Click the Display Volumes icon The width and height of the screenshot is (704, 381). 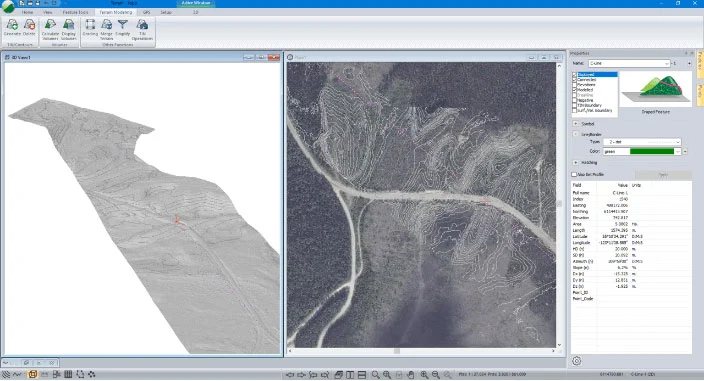click(x=69, y=30)
